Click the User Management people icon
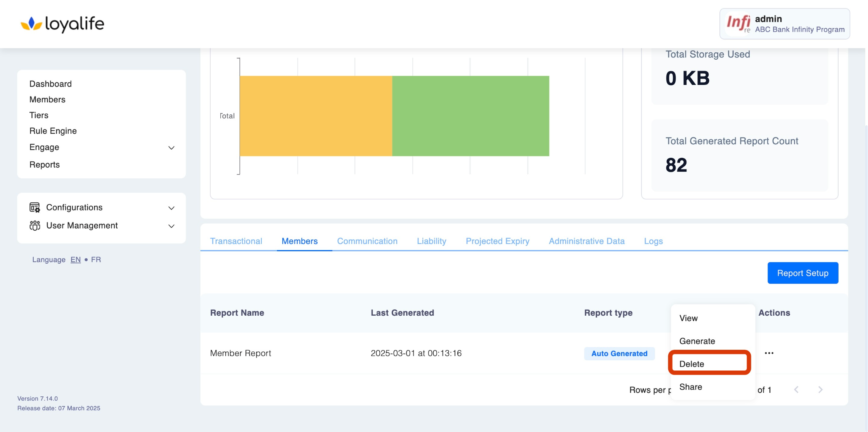Screen dimensions: 868x432 point(35,226)
